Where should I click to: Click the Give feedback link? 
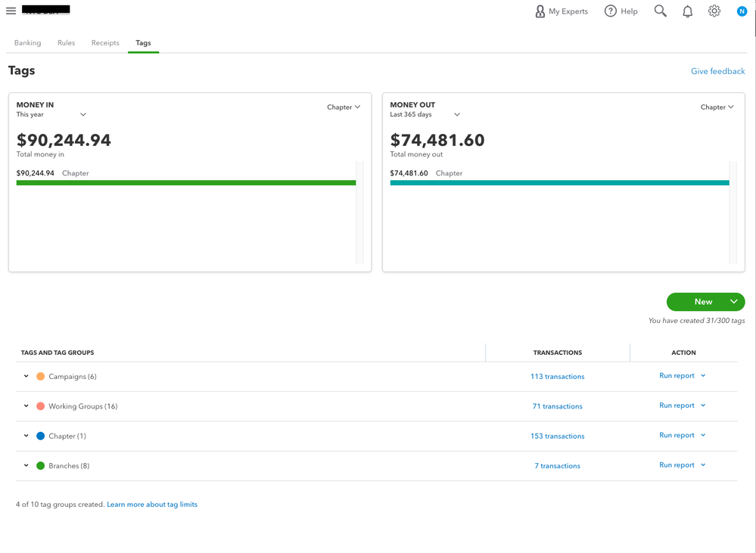click(x=717, y=71)
